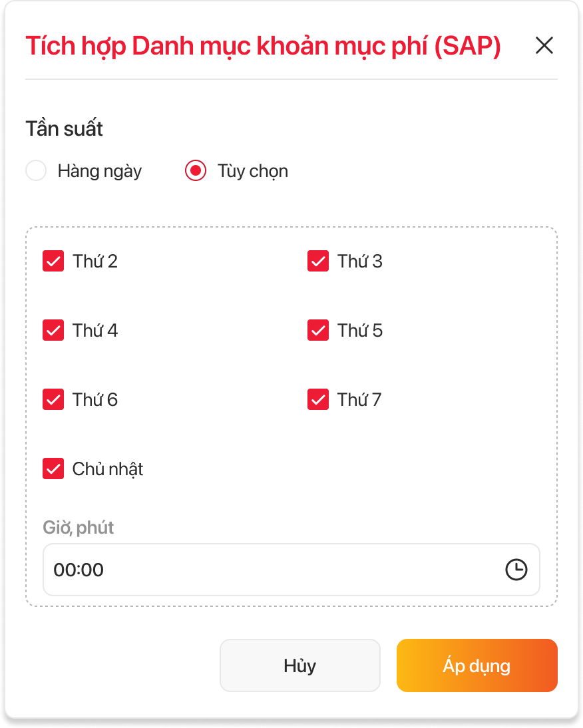Open the clock time picker icon
583x728 pixels.
[516, 570]
